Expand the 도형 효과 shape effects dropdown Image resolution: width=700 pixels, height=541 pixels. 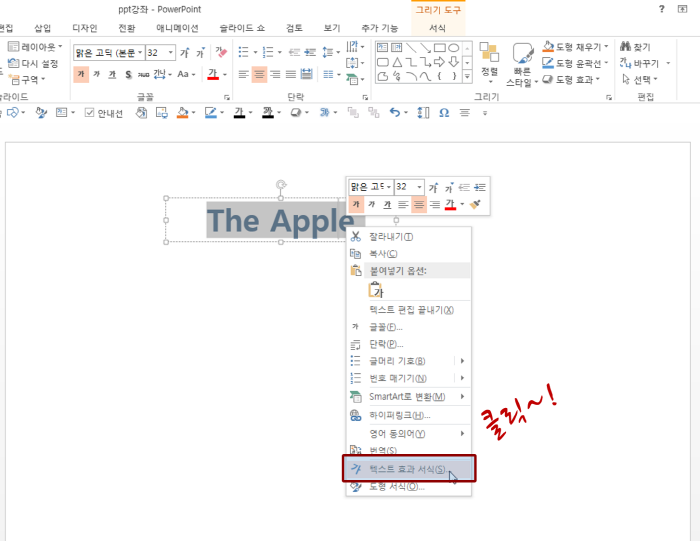tap(598, 79)
